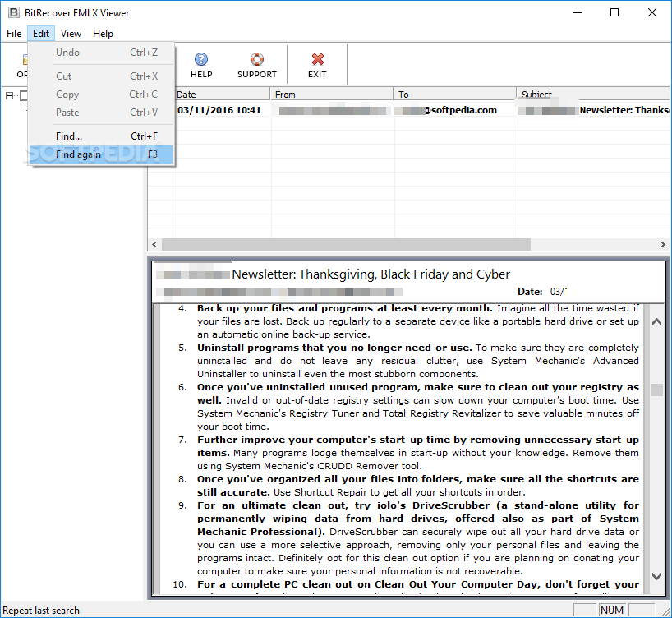Minimize the BitRecover EMLX Viewer window
The width and height of the screenshot is (672, 618).
[x=578, y=13]
